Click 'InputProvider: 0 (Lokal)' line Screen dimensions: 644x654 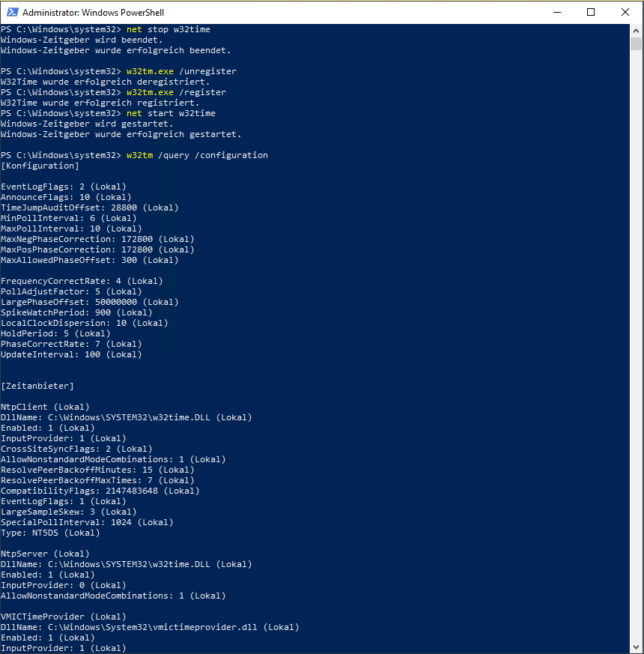click(64, 585)
